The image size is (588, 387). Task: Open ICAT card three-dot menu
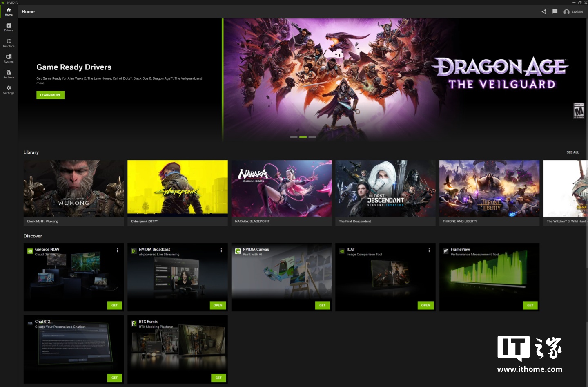click(429, 250)
